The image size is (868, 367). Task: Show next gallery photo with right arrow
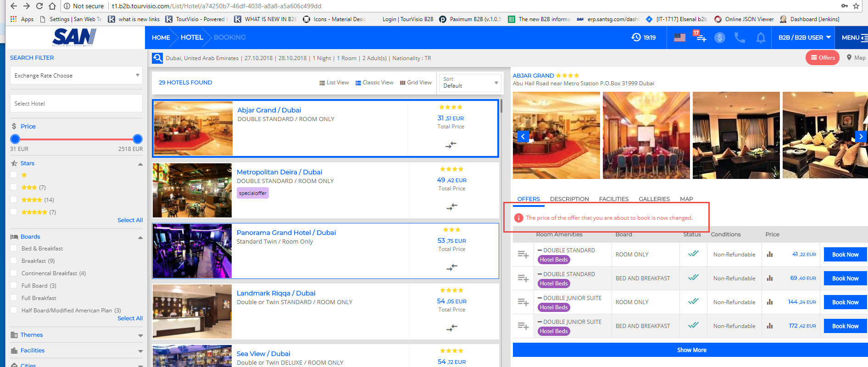coord(861,136)
